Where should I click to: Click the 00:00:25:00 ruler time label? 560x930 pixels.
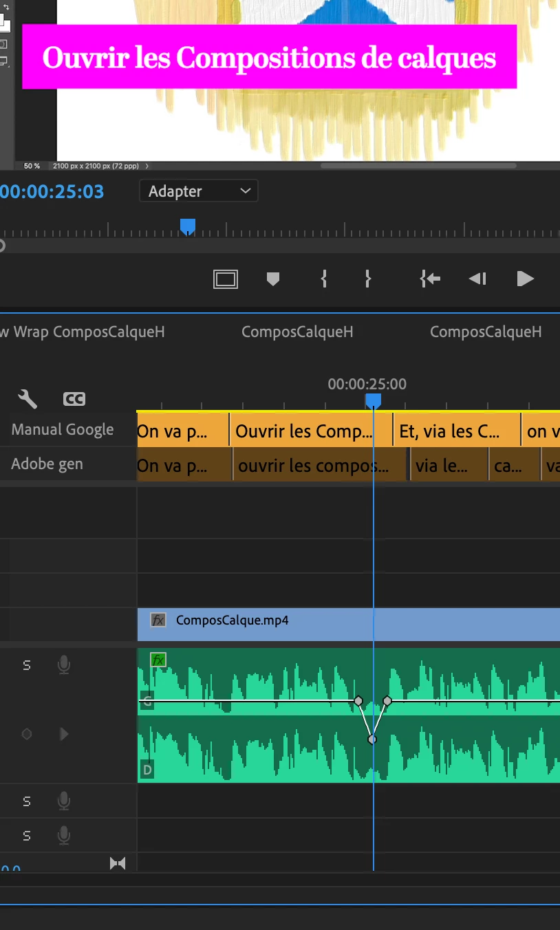(367, 384)
